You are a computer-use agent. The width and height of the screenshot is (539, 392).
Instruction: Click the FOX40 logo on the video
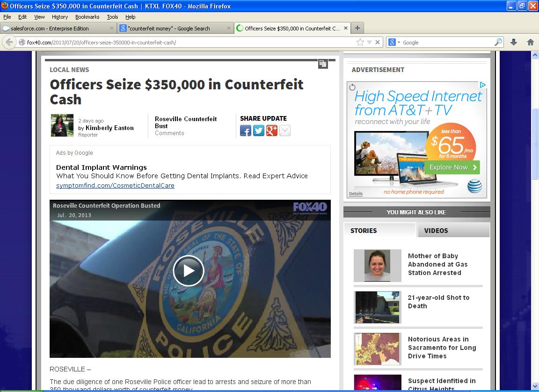[x=310, y=208]
